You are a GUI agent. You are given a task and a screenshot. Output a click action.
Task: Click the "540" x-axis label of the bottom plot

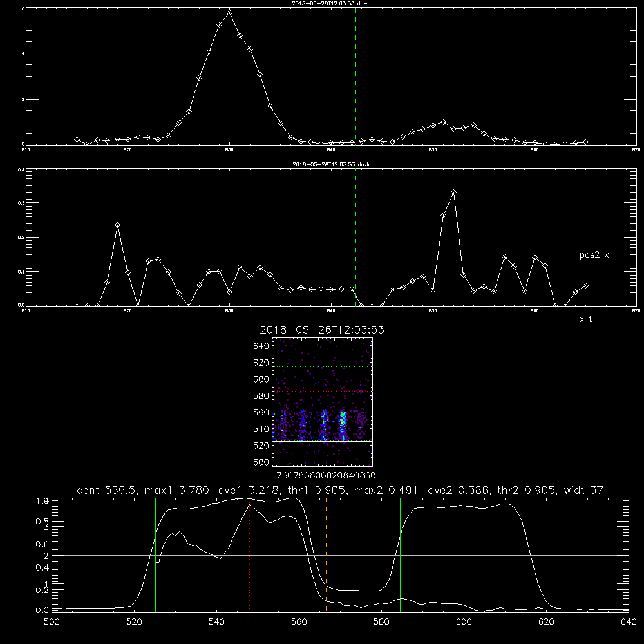click(x=216, y=622)
